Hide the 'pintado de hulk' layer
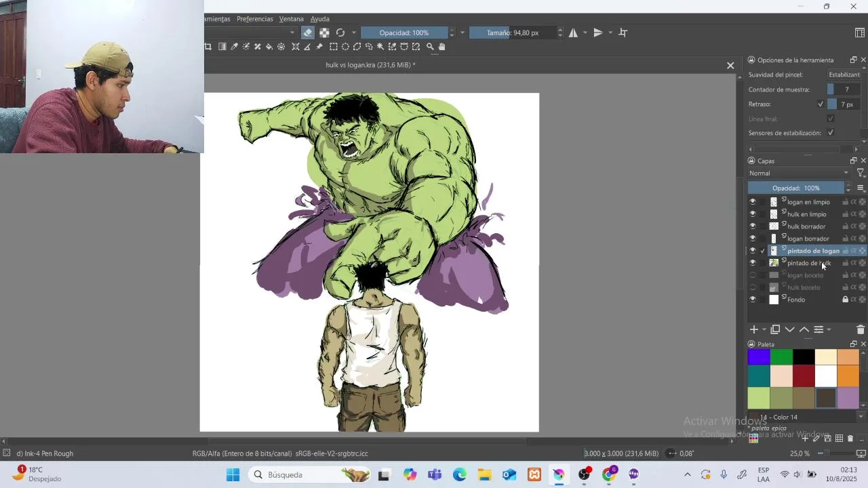The width and height of the screenshot is (868, 488). point(753,263)
